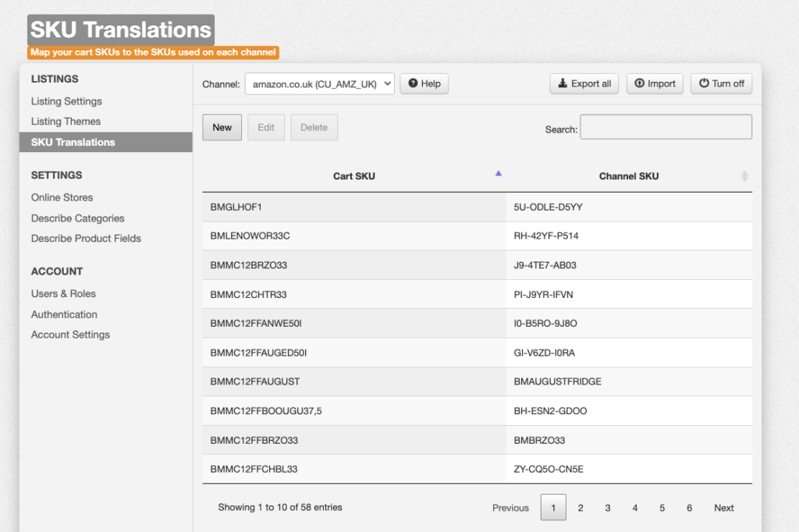Select cart SKU cell BMMC12FFAUGUST

[354, 381]
